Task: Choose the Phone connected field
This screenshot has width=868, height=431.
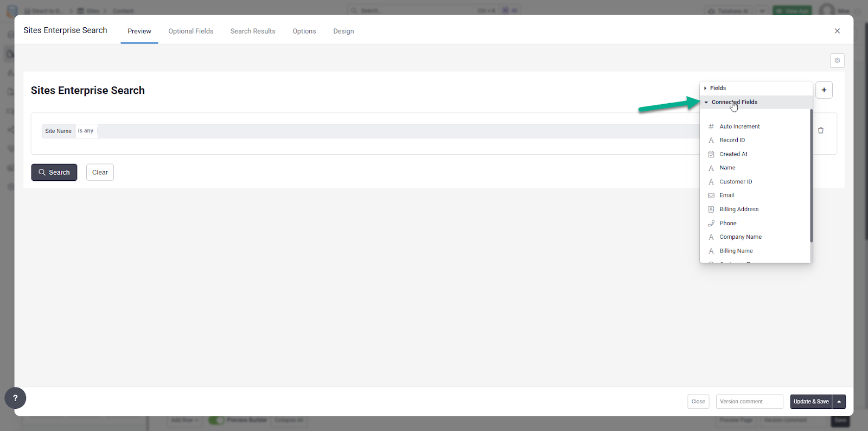Action: point(727,223)
